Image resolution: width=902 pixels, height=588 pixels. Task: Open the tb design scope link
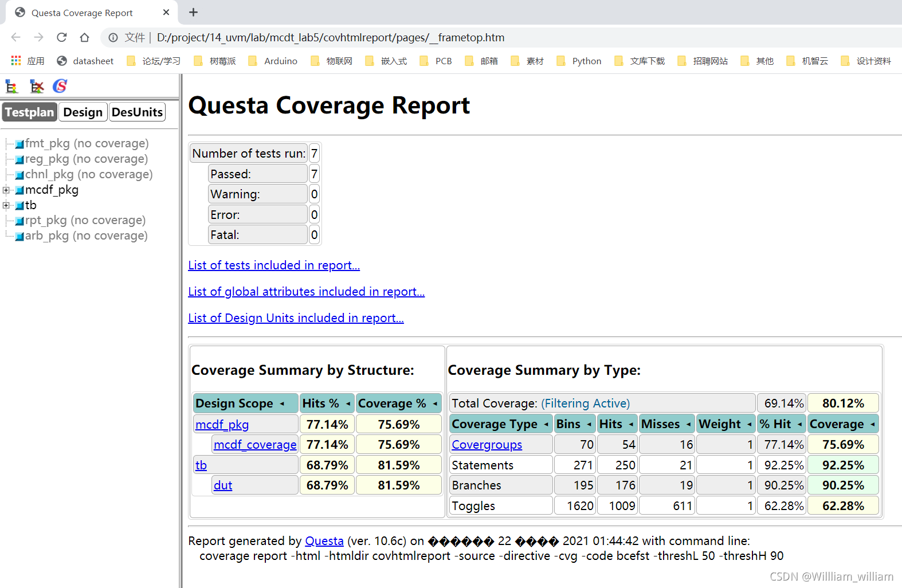pos(201,465)
